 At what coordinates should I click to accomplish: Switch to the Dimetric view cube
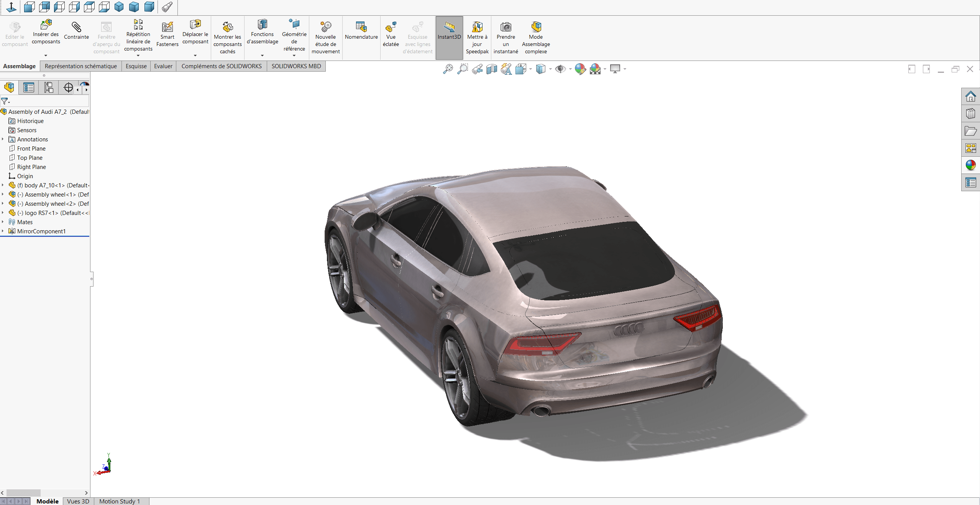point(149,7)
